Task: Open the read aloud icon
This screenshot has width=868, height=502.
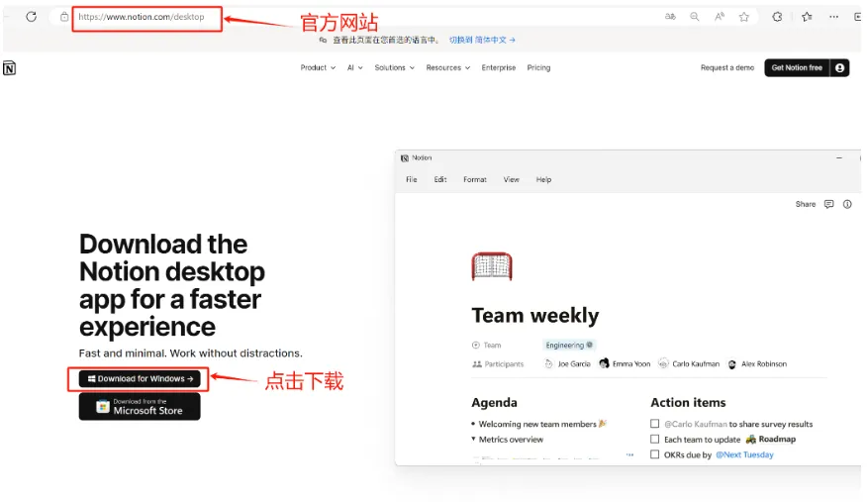Action: [x=720, y=17]
